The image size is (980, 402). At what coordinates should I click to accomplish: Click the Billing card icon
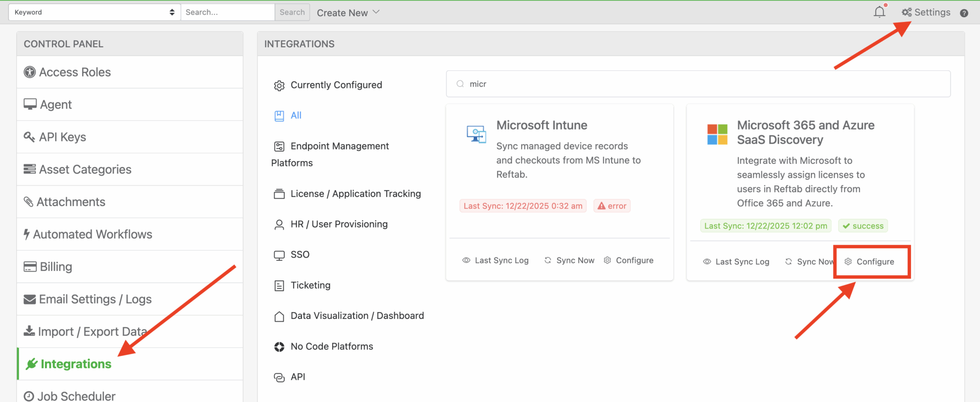tap(30, 267)
